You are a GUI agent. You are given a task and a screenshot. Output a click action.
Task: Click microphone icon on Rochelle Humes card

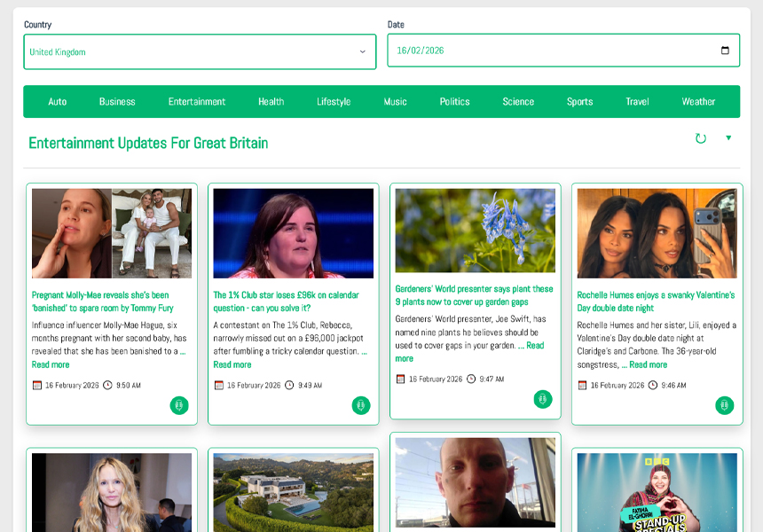[725, 405]
